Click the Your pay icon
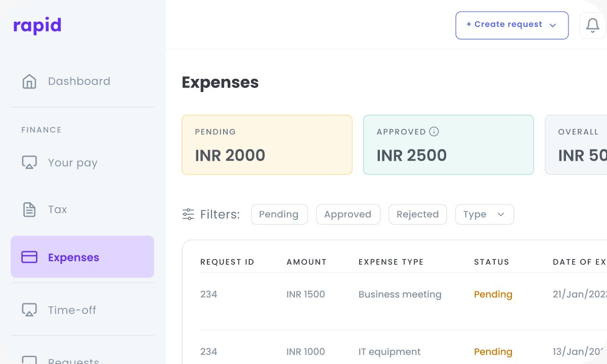607x364 pixels. pos(29,163)
